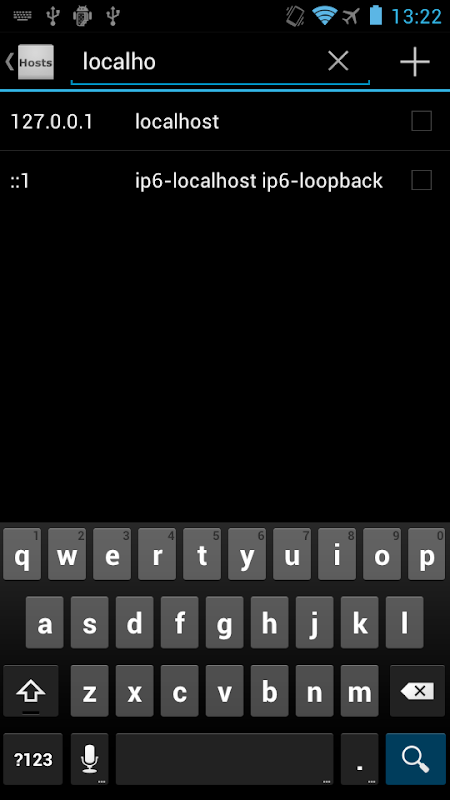450x800 pixels.
Task: Open the Wi-Fi status icon in status bar
Action: coord(323,15)
